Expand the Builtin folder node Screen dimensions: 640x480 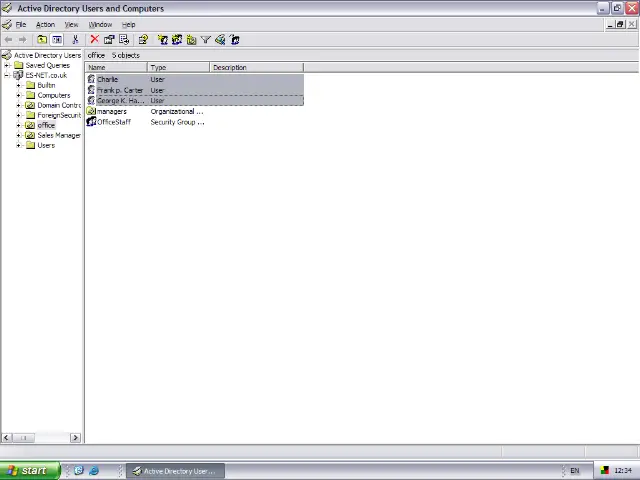point(18,85)
